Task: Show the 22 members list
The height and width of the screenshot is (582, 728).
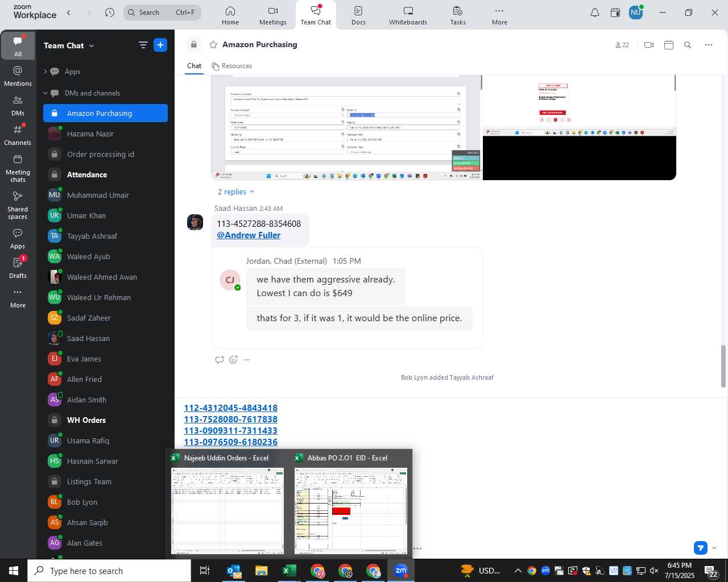Action: coord(622,45)
